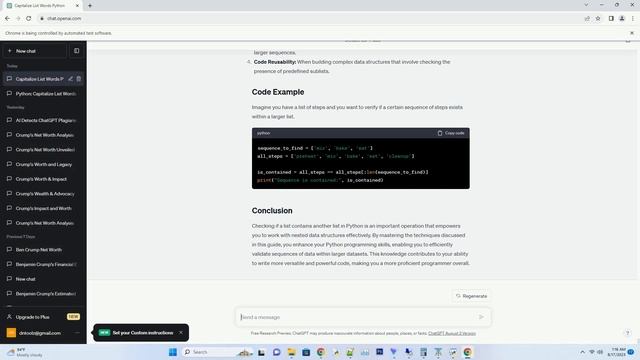This screenshot has height=360, width=640.
Task: Open the Chat app icon in taskbar
Action: 277,352
